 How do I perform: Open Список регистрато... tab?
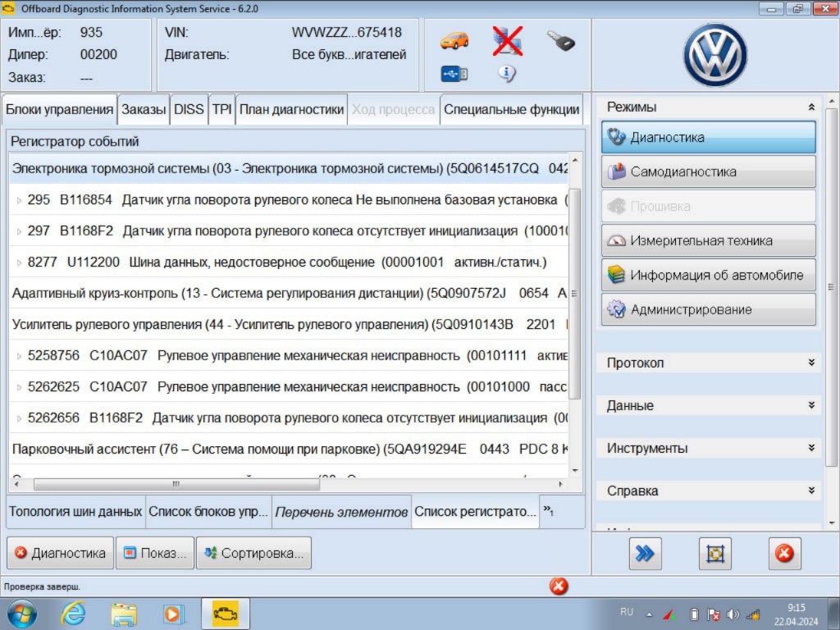(475, 512)
